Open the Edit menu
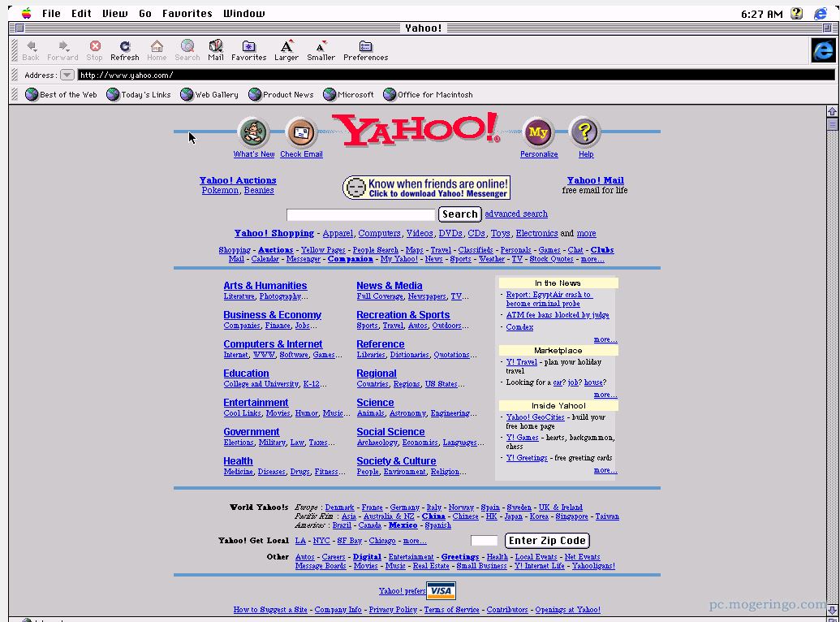Screen dimensions: 840x622 coord(81,14)
